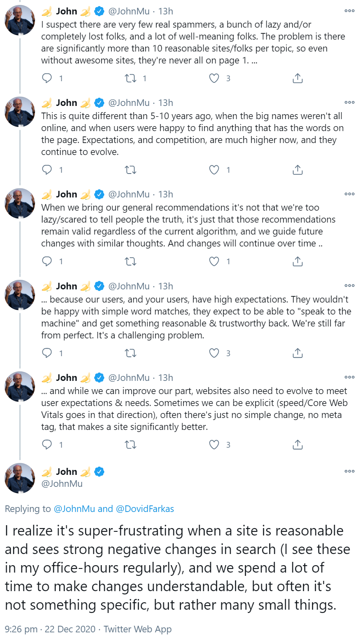Viewport: 364px width, 641px height.
Task: Retweet the 'general recommendations' tweet
Action: pyautogui.click(x=131, y=261)
